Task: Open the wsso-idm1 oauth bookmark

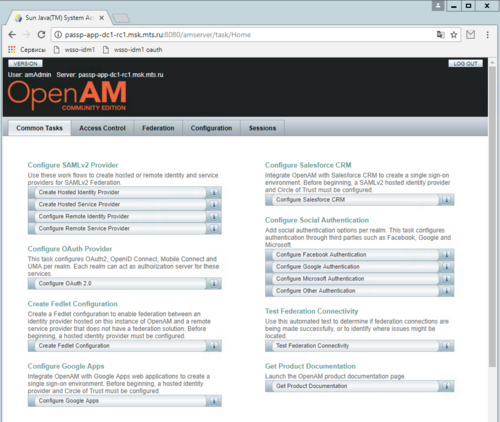Action: coord(133,50)
